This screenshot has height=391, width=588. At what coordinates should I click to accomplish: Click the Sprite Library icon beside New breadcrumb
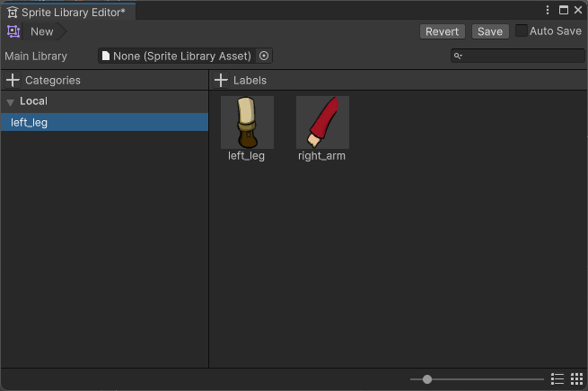[13, 31]
